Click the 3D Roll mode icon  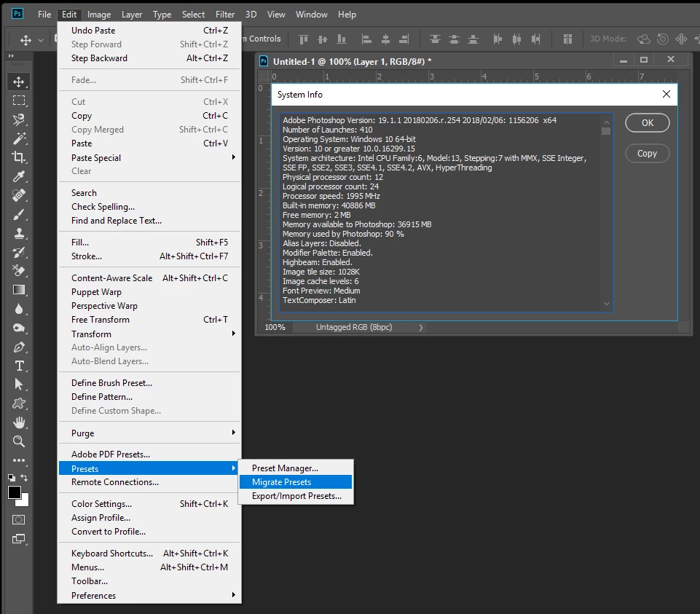point(663,39)
